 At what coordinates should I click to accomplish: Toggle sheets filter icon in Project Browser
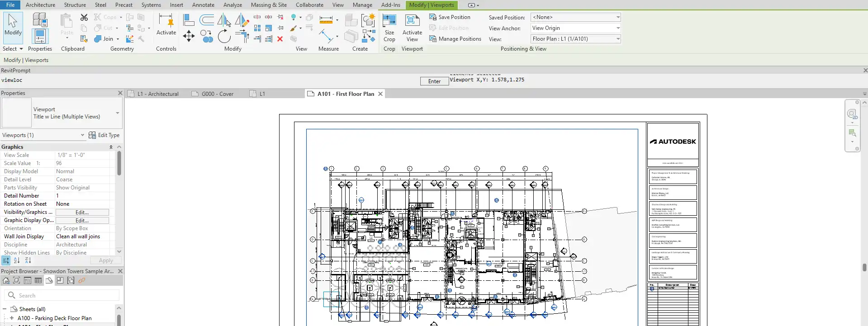coord(49,280)
